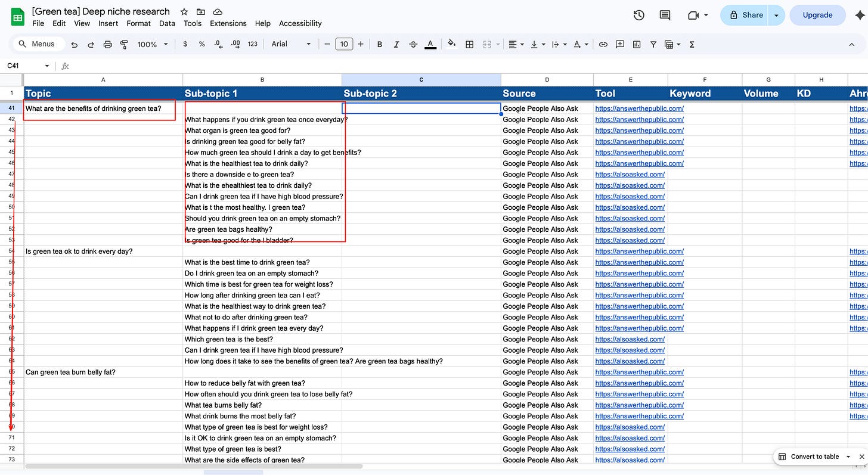Viewport: 868px width, 475px height.
Task: Increase decimal places
Action: pyautogui.click(x=235, y=44)
